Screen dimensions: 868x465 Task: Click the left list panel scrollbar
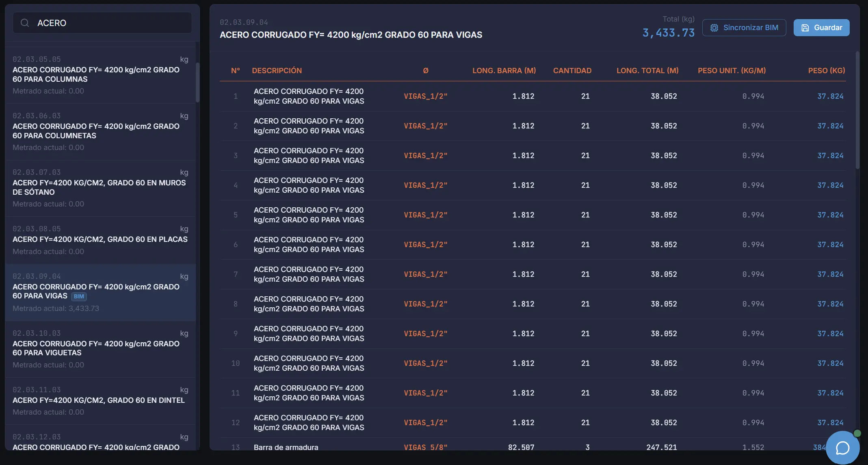[198, 82]
